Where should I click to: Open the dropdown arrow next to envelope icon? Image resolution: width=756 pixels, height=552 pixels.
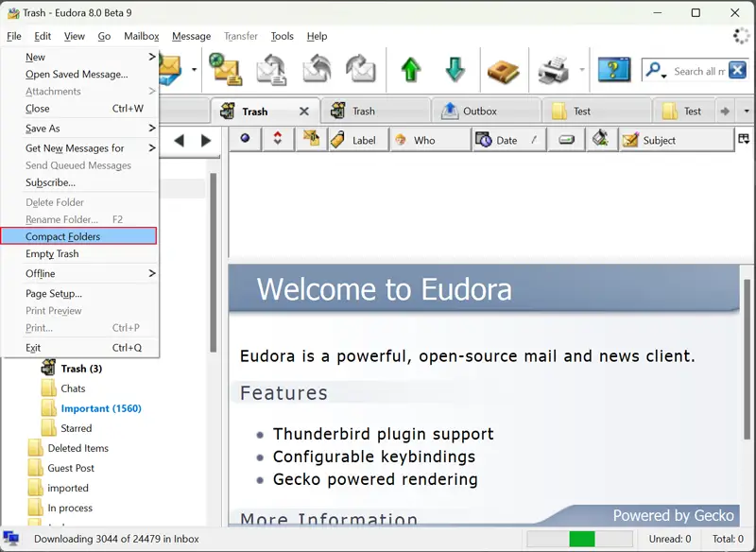(x=194, y=70)
